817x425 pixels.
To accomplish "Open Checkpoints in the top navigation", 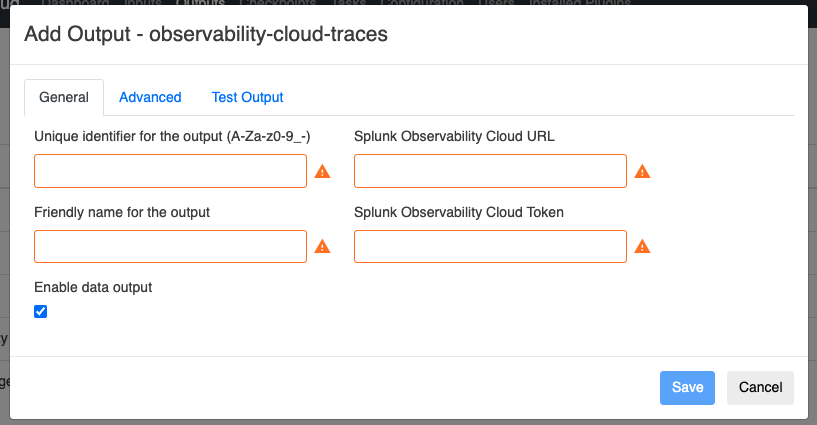I will click(x=273, y=3).
